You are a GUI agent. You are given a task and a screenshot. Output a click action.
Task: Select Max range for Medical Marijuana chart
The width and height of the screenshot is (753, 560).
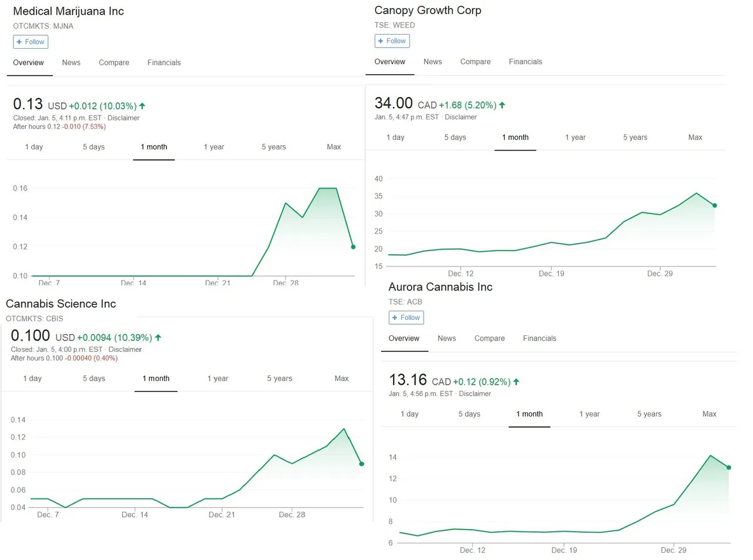[x=334, y=147]
